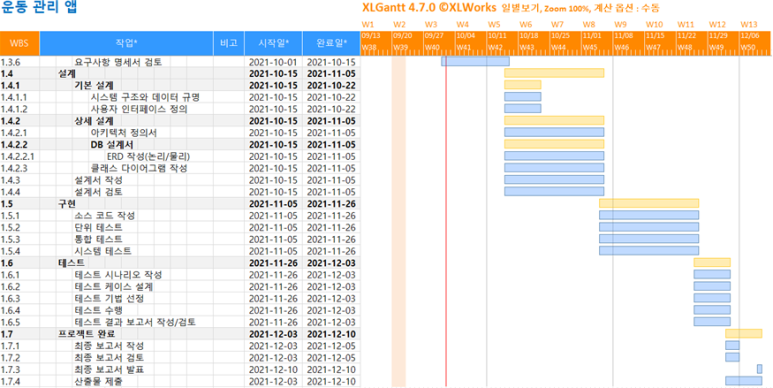Viewport: 773px width, 388px height.
Task: Click the WBS column header
Action: coord(20,43)
